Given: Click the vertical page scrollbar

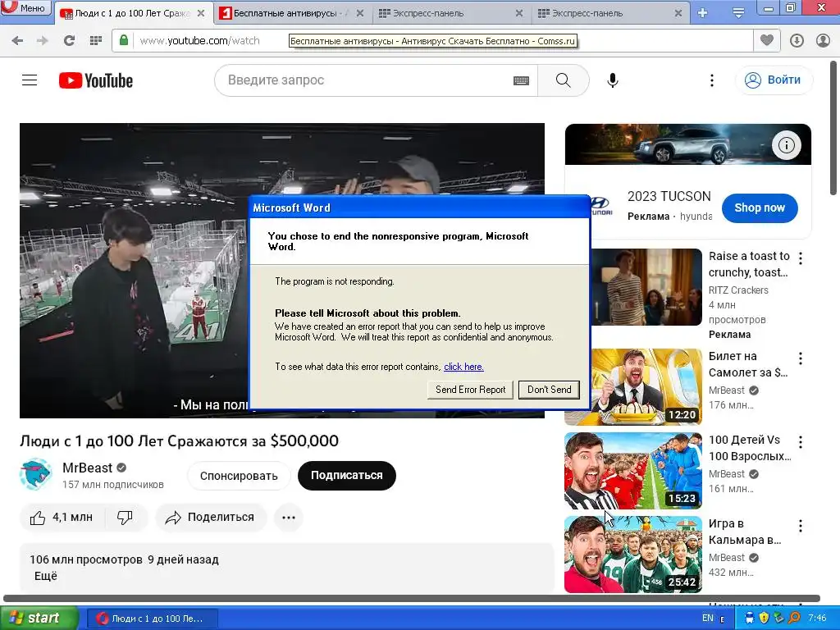Looking at the screenshot, I should click(x=833, y=128).
